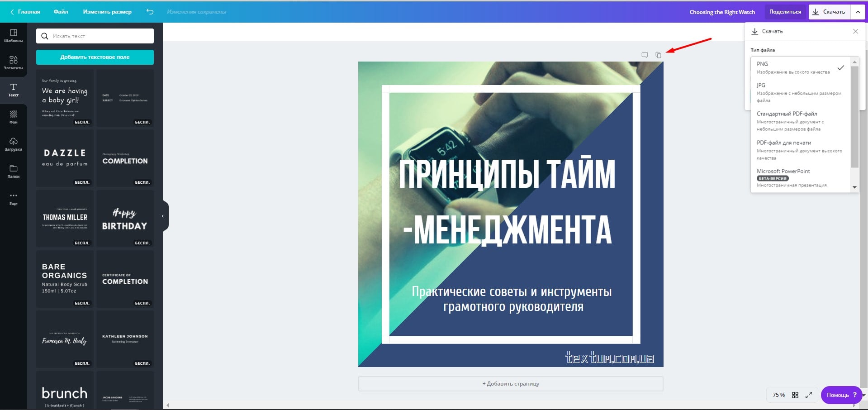Close the Скачать download panel

(x=855, y=31)
